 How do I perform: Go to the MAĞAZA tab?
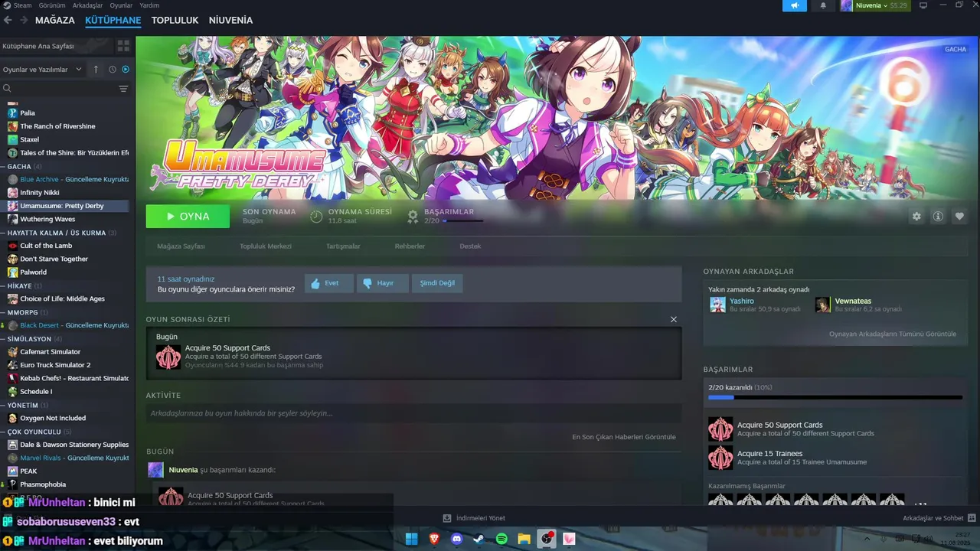tap(55, 20)
